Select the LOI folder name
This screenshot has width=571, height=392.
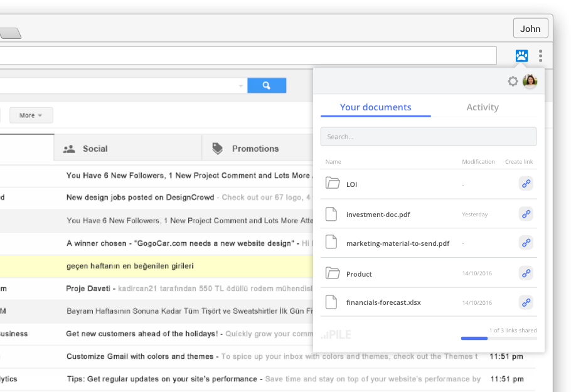click(351, 184)
